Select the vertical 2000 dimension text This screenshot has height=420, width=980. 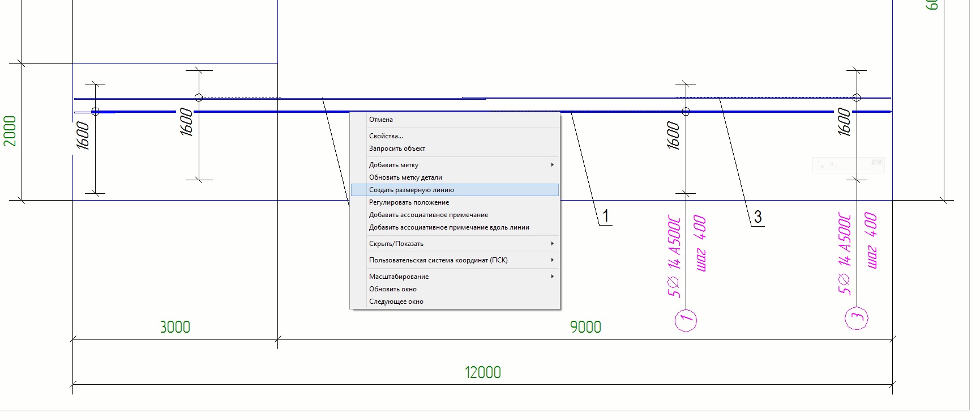point(10,131)
